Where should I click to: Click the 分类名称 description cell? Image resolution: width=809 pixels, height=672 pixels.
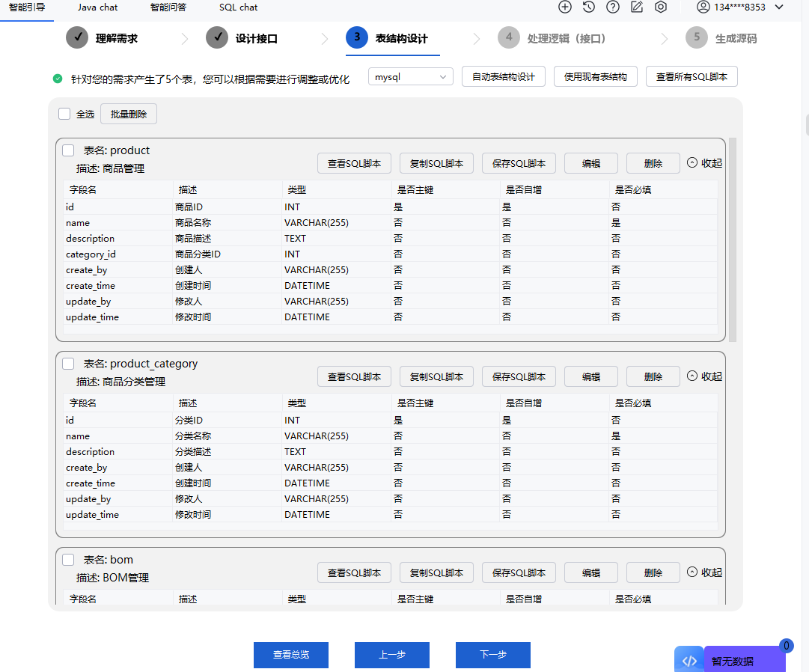click(x=227, y=436)
